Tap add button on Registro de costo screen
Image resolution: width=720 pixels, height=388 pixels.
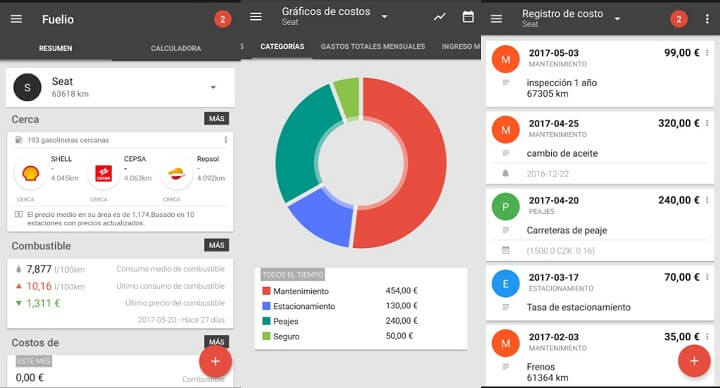point(694,361)
